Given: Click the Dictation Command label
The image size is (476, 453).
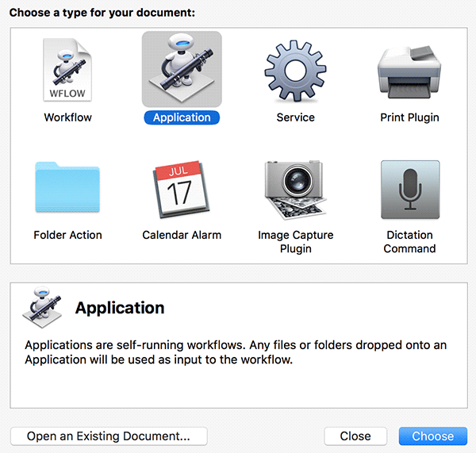Looking at the screenshot, I should pyautogui.click(x=409, y=242).
